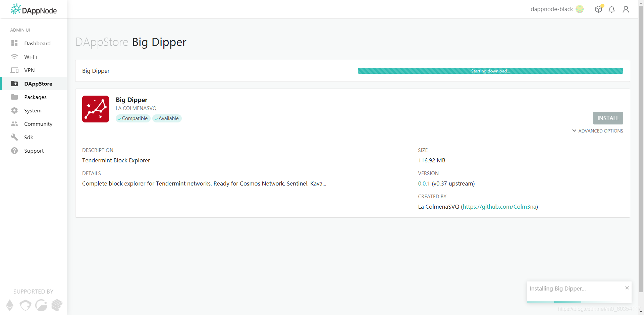Click DAppStore in the page title

(x=102, y=42)
